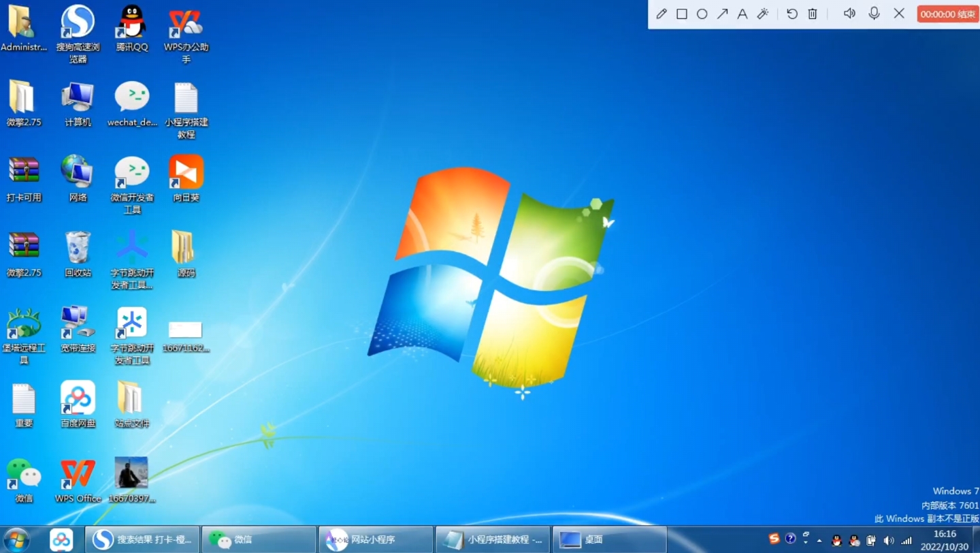980x553 pixels.
Task: Select the 宽带连接 shortcut icon
Action: tap(78, 330)
